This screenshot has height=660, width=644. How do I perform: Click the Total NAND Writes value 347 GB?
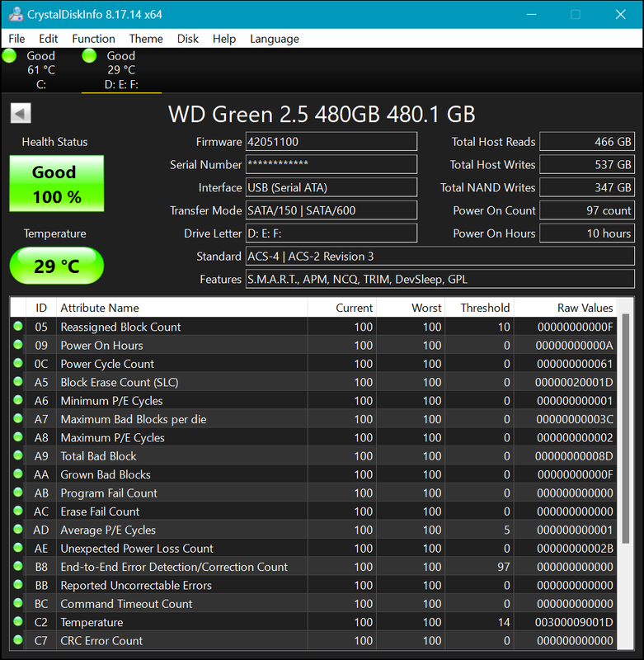[587, 187]
